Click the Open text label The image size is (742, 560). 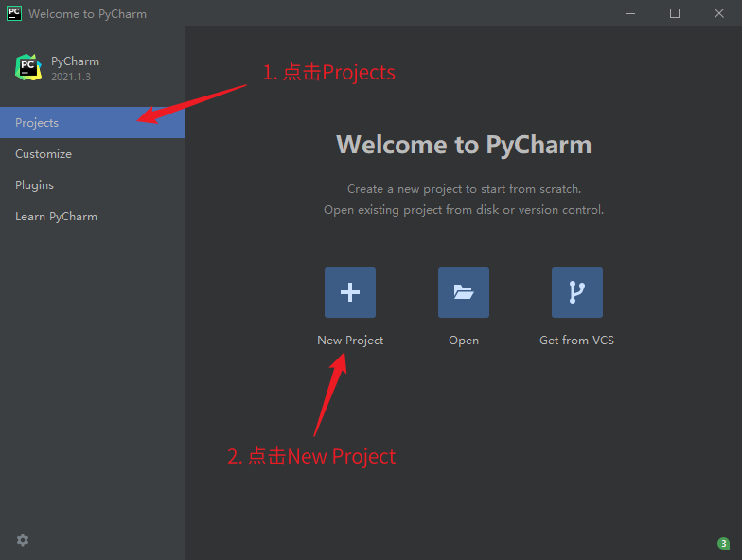pos(463,341)
